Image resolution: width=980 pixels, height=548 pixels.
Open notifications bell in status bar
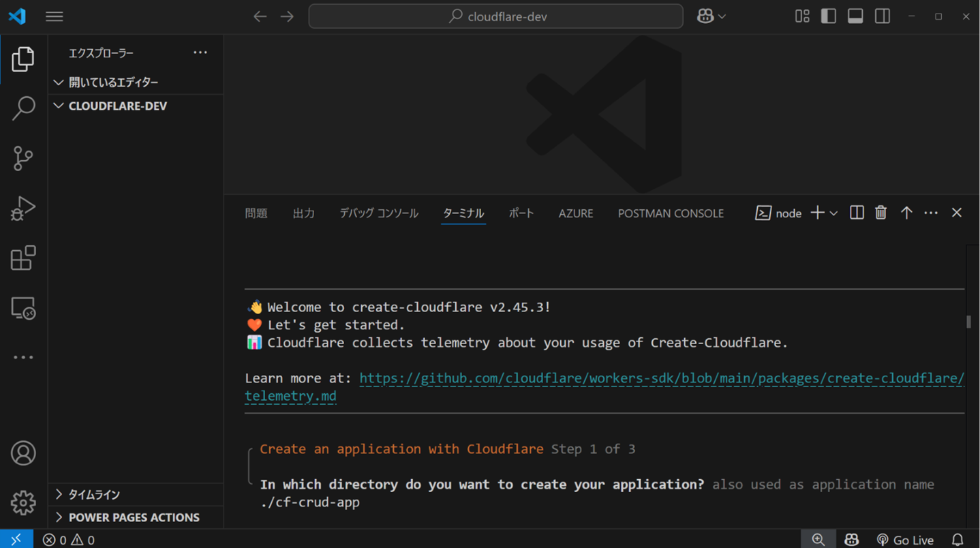click(x=958, y=540)
